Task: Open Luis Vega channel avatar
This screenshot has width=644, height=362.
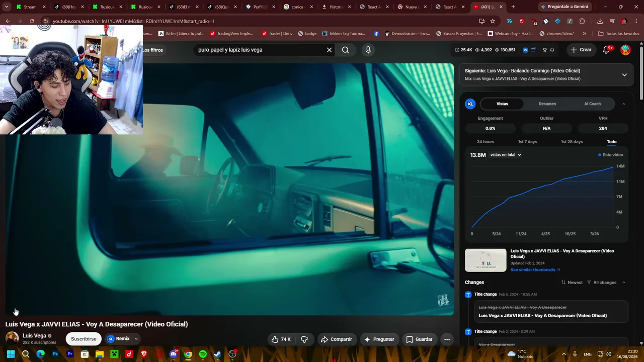Action: click(12, 338)
